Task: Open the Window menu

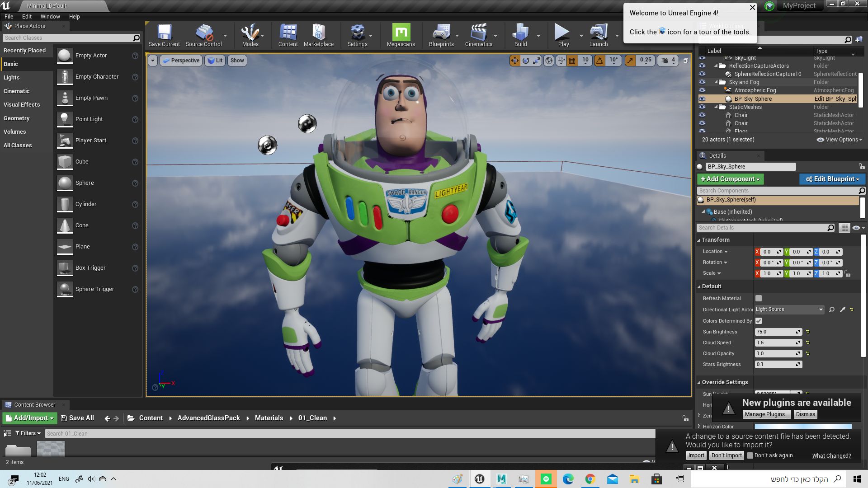Action: (50, 16)
